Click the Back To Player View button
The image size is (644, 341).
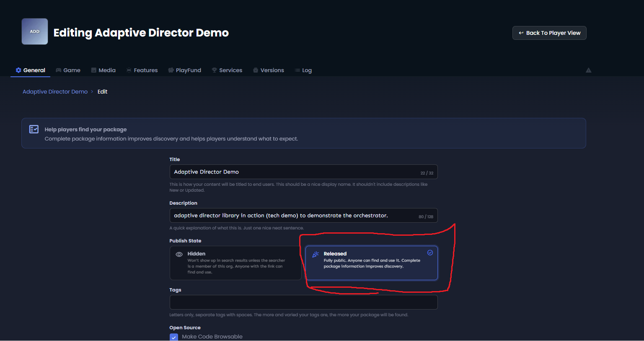[x=549, y=33]
